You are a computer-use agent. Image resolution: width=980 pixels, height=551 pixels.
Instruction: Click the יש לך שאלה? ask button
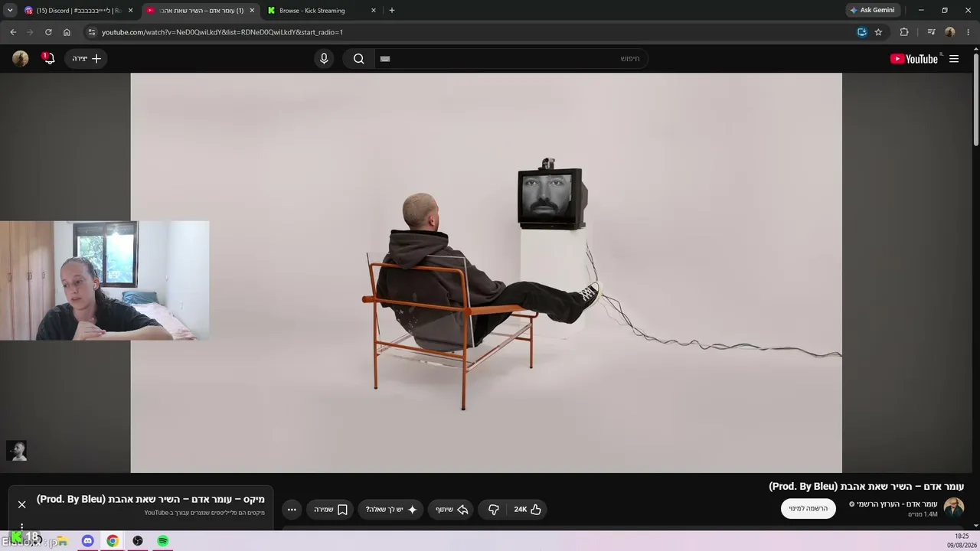391,510
